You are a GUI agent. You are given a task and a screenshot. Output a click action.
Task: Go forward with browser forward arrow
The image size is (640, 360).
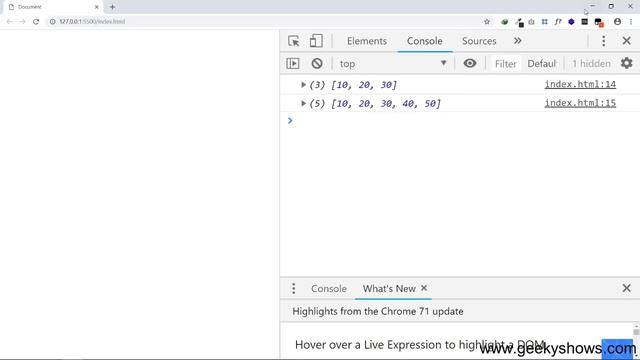[x=22, y=22]
